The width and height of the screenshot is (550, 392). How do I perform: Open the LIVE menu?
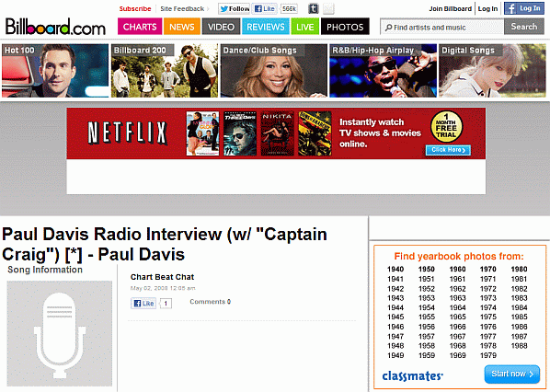pos(304,27)
